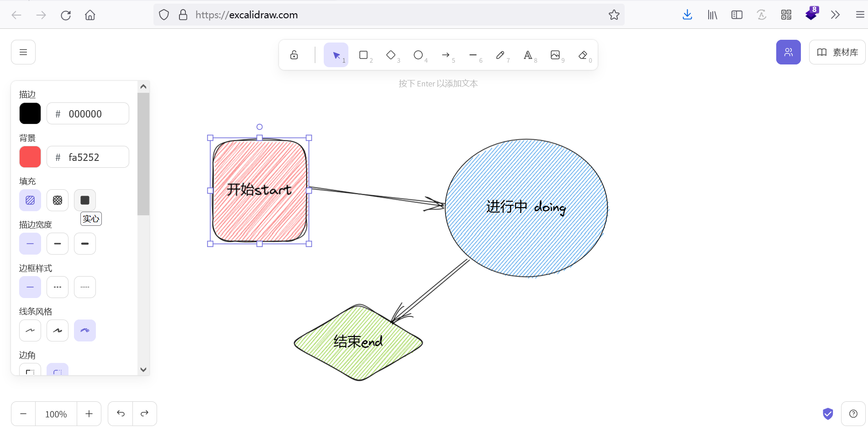Viewport: 868px width, 437px height.
Task: Open the help question-mark button
Action: (x=853, y=414)
